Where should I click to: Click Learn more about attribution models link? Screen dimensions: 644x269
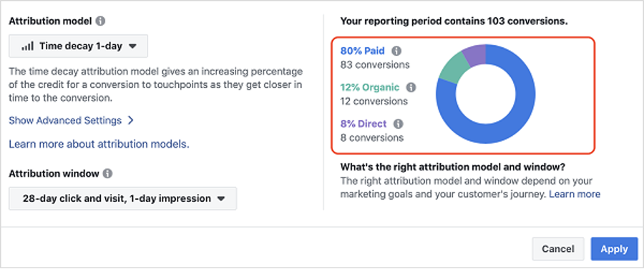click(x=99, y=144)
